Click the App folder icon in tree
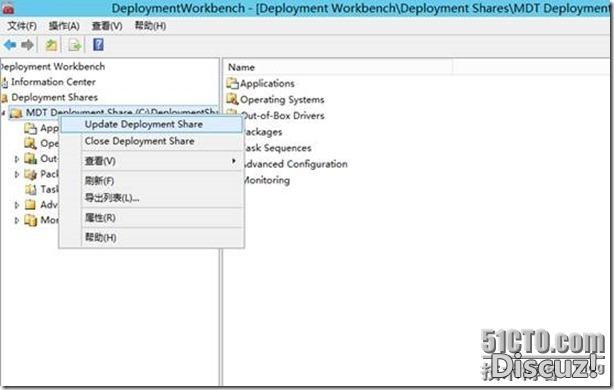 (31, 128)
